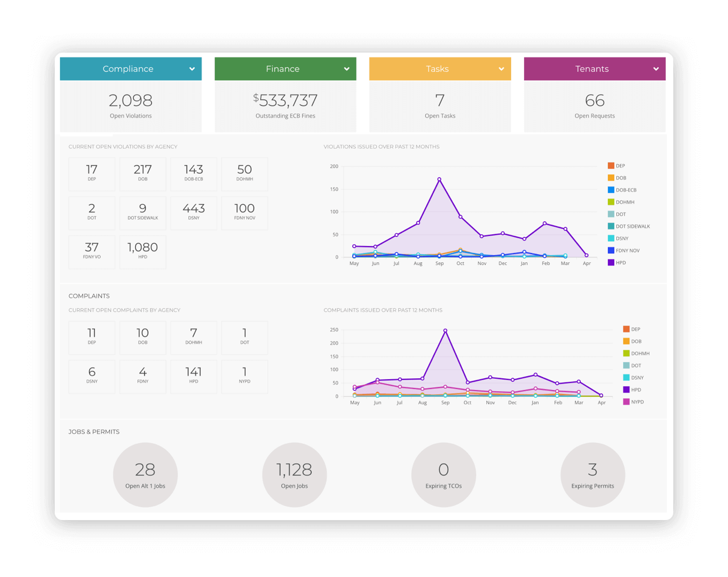This screenshot has width=728, height=577.
Task: Open the Tenants dropdown chevron
Action: coord(656,69)
